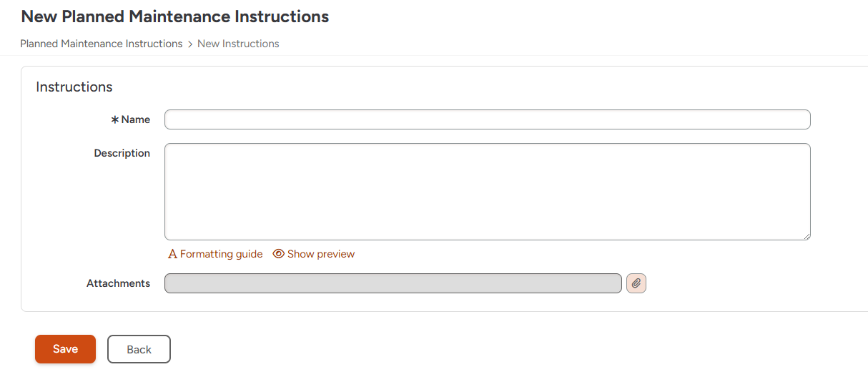This screenshot has width=868, height=372.
Task: Click the eye icon beside Show preview
Action: point(279,254)
